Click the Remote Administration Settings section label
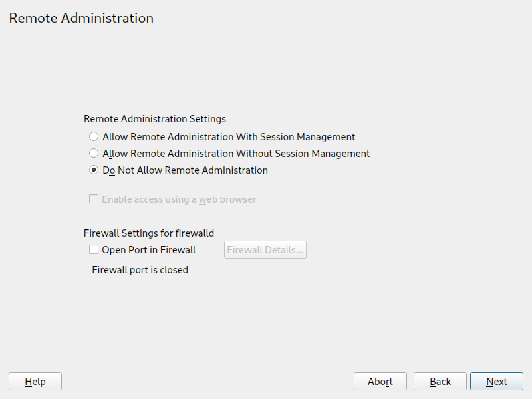This screenshot has height=399, width=532. [155, 119]
